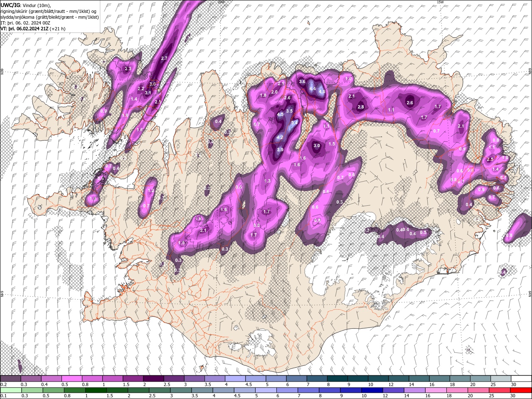The width and height of the screenshot is (532, 399).
Task: Click the '(+21 h)' forecast offset text
Action: tap(58, 29)
